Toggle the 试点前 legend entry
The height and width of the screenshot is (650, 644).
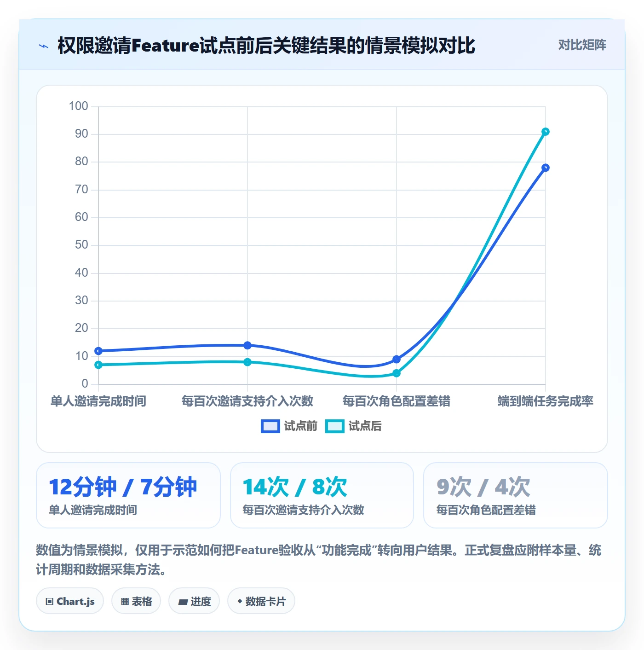click(289, 426)
